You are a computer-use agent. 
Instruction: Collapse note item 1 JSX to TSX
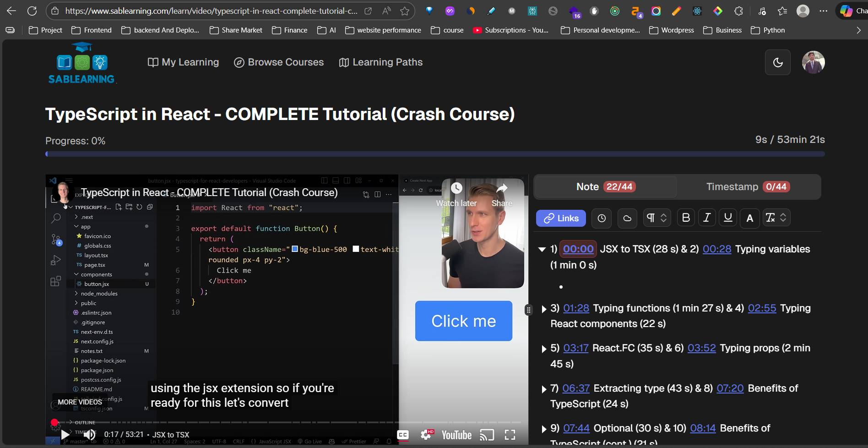point(542,250)
